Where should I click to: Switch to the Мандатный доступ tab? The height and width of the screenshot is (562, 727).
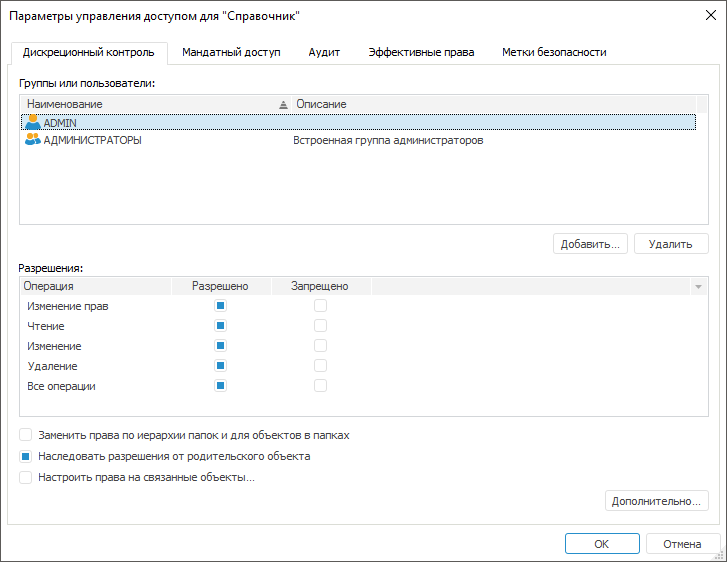coord(231,52)
